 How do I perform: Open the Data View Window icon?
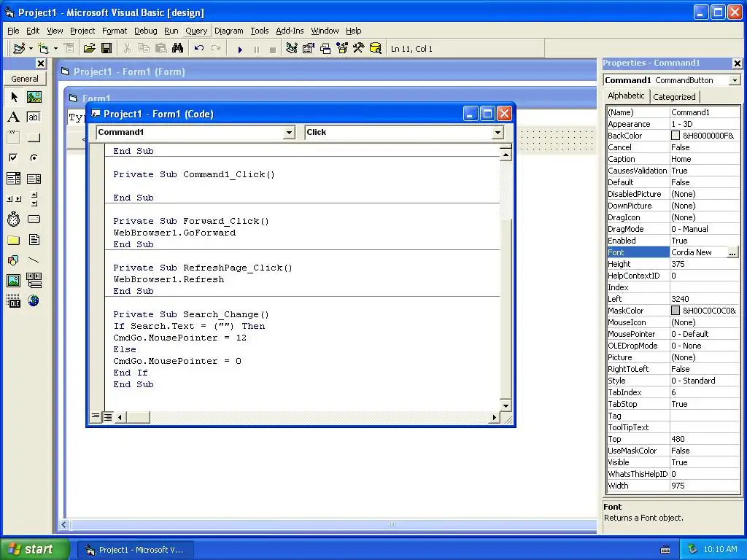pyautogui.click(x=376, y=49)
